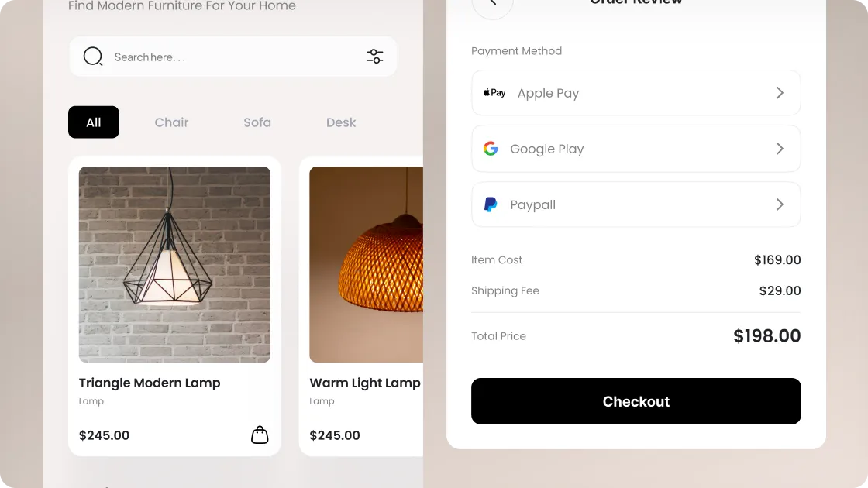Select the All category tab
Image resolution: width=868 pixels, height=488 pixels.
tap(94, 122)
